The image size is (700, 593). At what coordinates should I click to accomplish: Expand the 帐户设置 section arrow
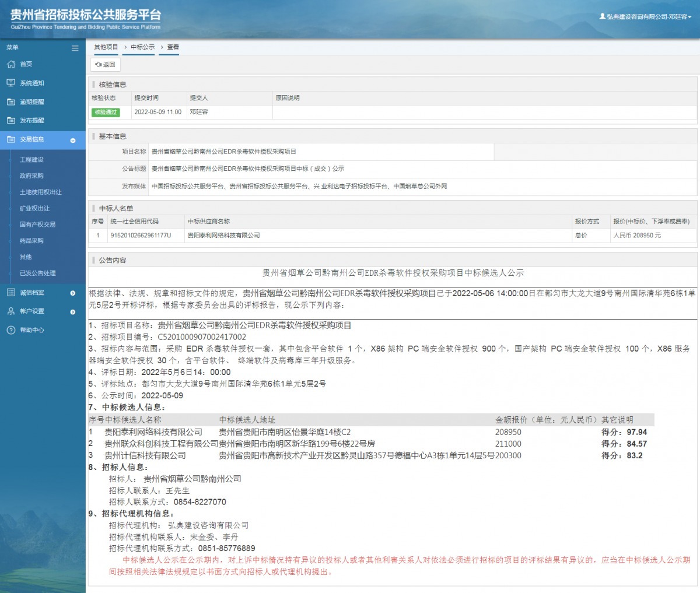click(x=73, y=312)
